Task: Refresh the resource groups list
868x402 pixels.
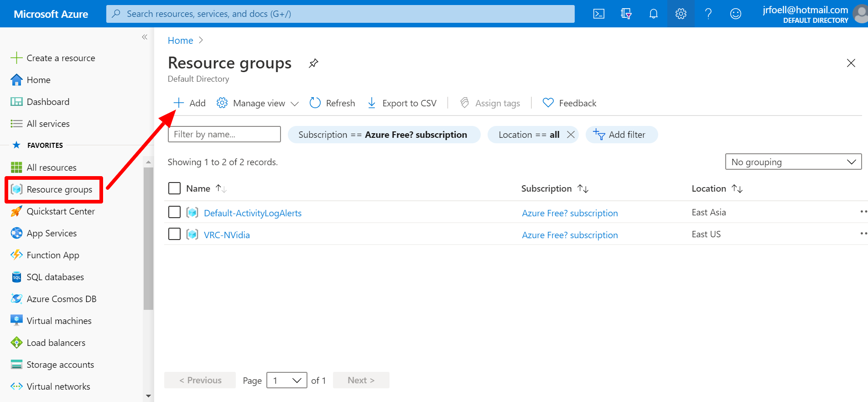Action: point(332,103)
